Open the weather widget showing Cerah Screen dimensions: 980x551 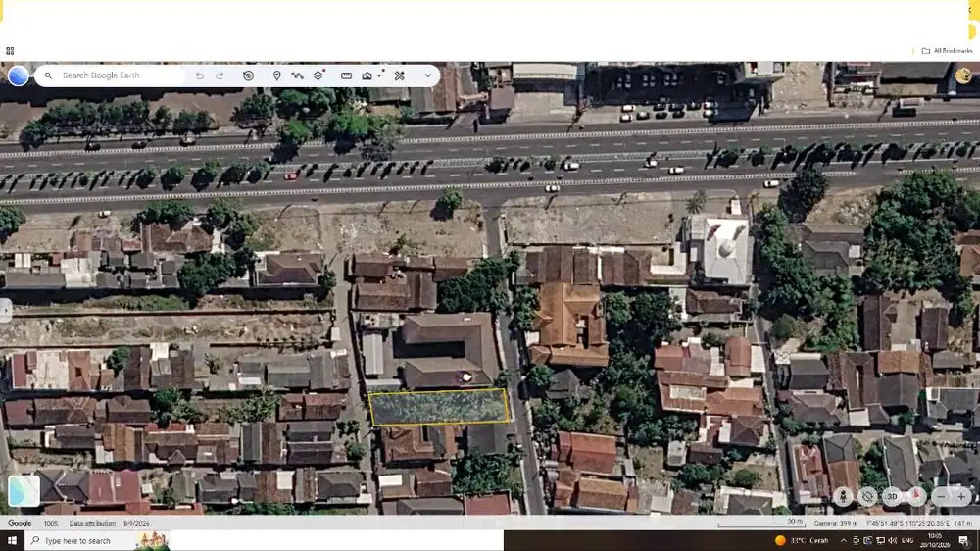802,540
